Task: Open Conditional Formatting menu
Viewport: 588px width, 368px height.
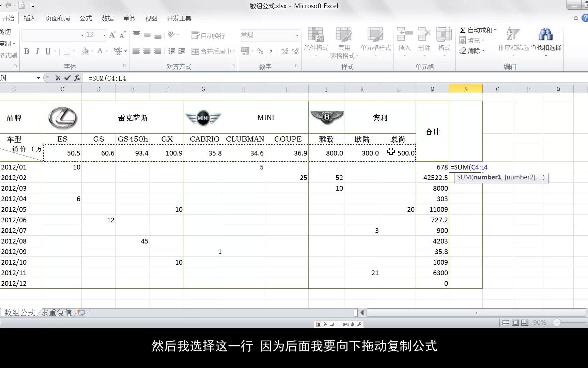Action: pos(316,42)
